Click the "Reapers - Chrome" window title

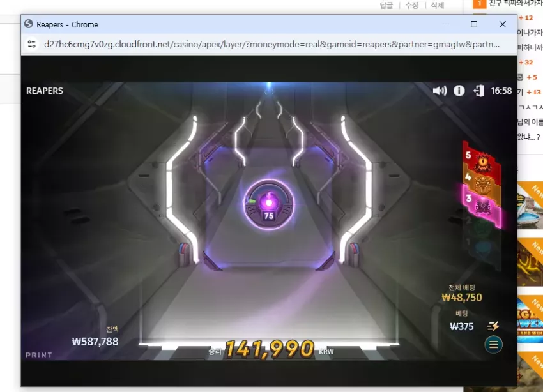pos(68,24)
